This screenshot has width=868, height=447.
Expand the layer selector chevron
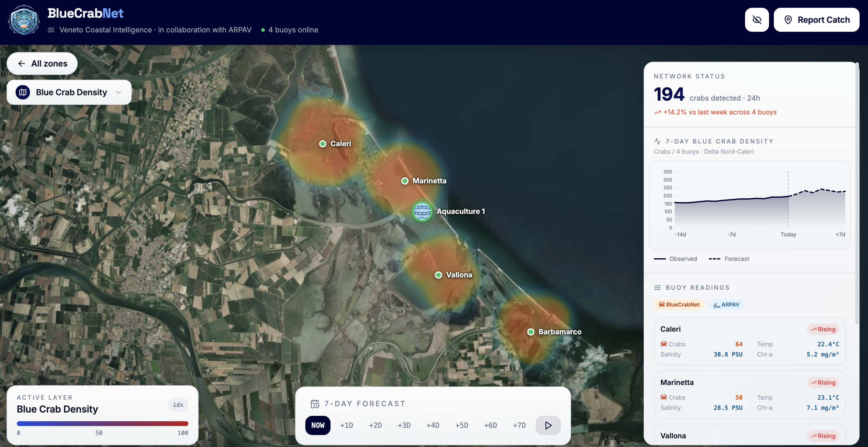[118, 92]
